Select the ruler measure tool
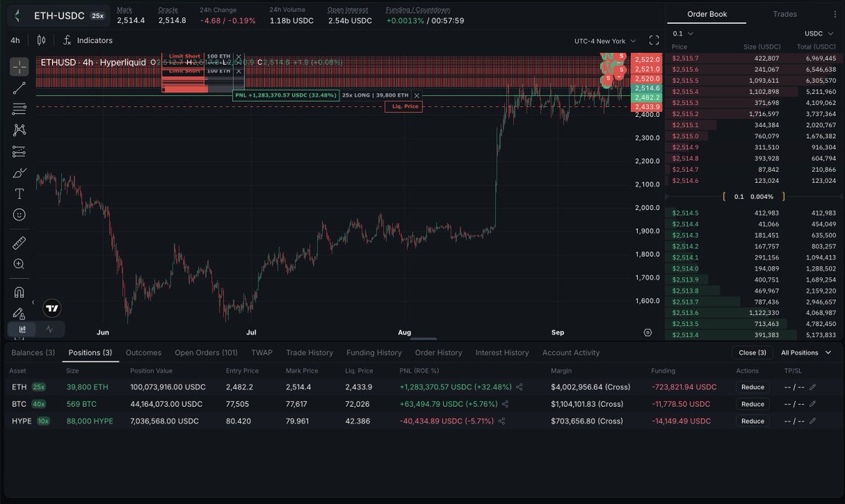This screenshot has width=845, height=504. (19, 243)
